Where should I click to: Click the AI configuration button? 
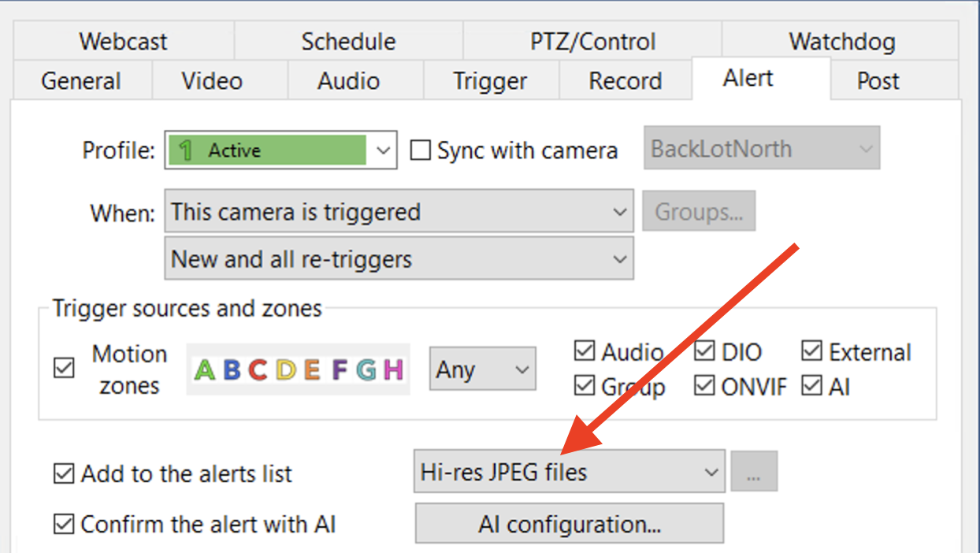tap(569, 524)
